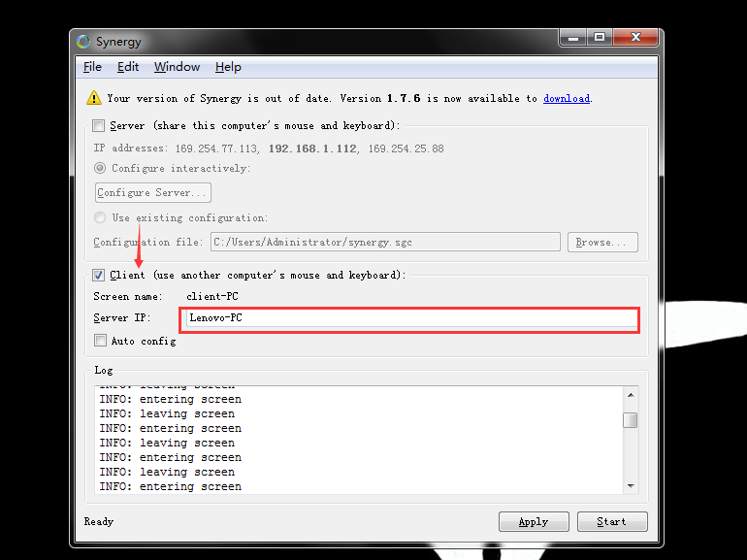Select the Configure interactively radio button
The width and height of the screenshot is (747, 560).
point(100,168)
